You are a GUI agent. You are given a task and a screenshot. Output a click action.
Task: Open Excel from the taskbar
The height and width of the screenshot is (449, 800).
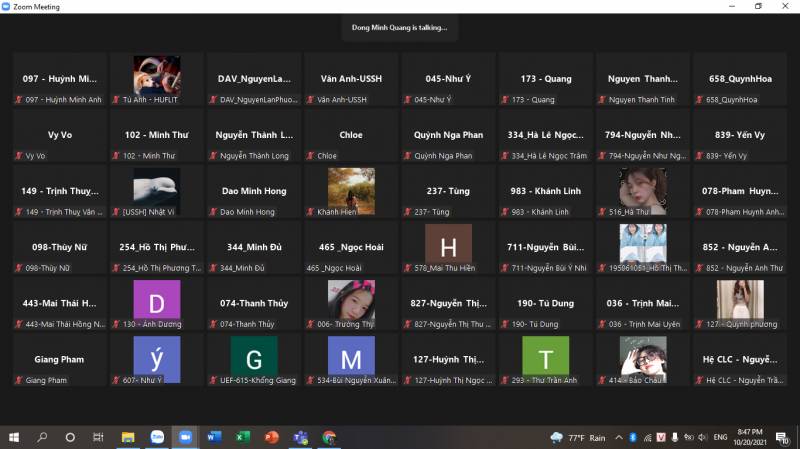[242, 437]
